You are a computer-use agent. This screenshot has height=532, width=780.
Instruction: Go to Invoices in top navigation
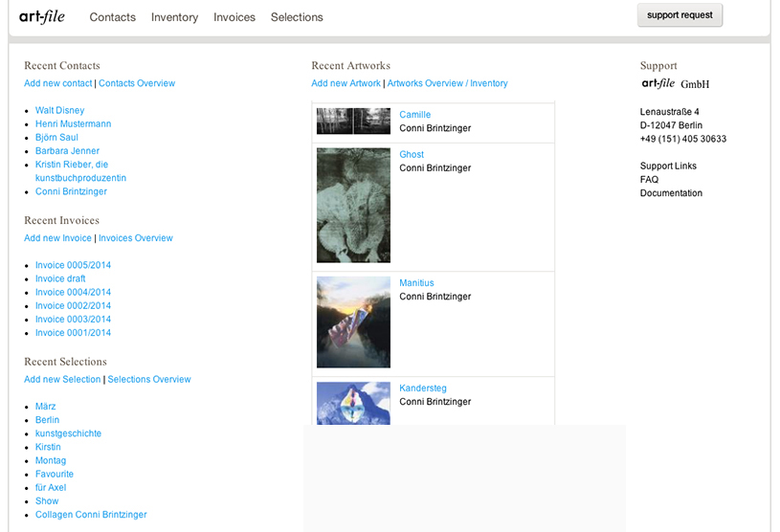pos(234,17)
